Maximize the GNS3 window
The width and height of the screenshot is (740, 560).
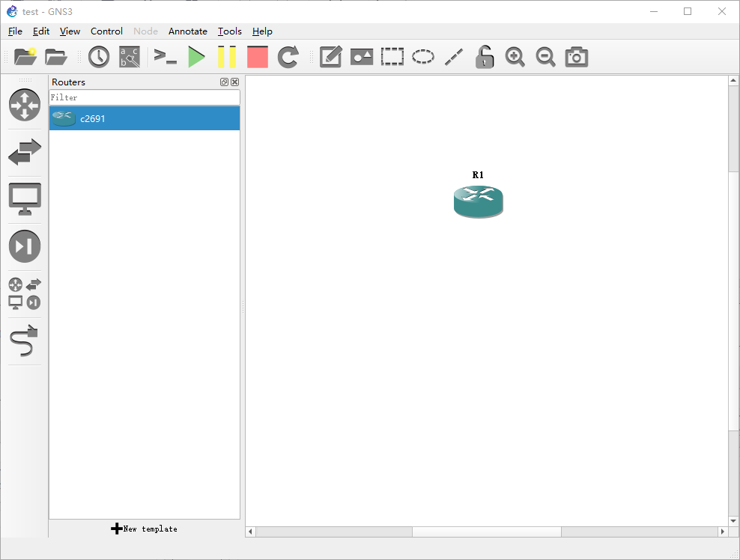688,11
